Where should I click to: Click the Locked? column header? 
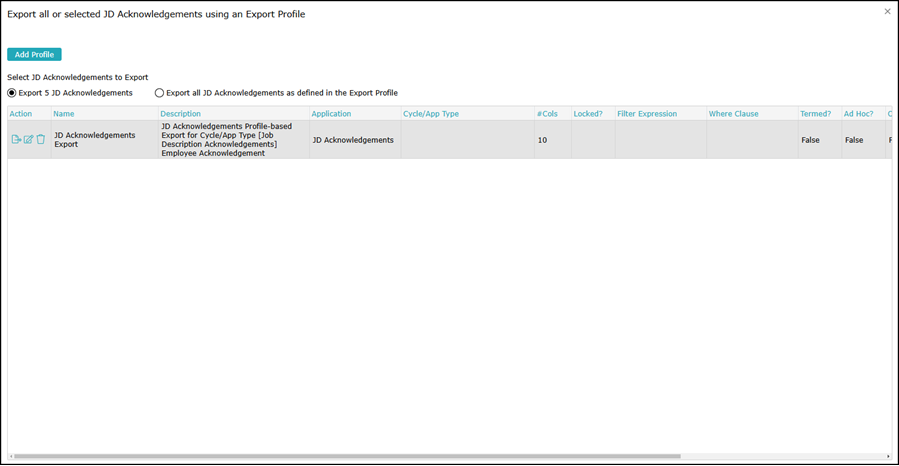(x=588, y=114)
